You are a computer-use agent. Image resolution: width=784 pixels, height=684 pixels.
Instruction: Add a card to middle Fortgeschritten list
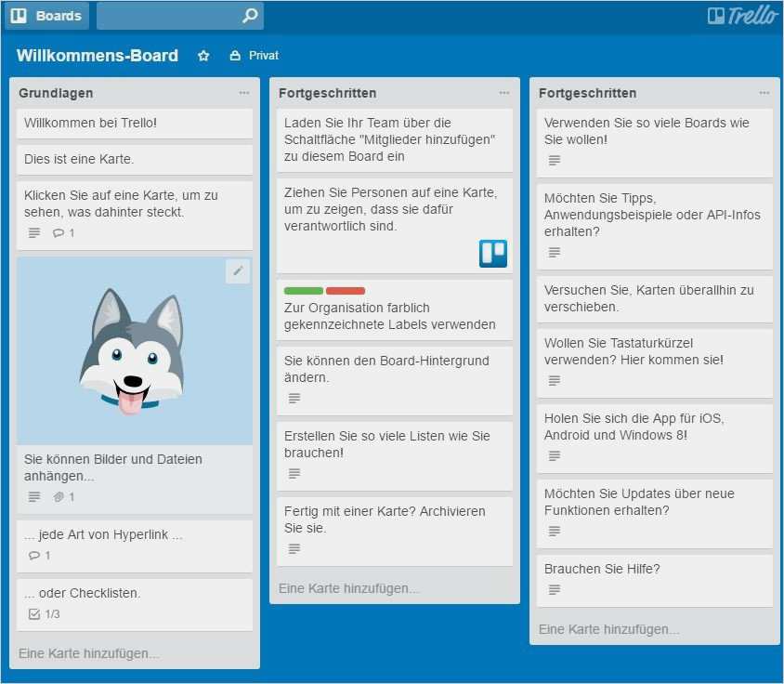[348, 588]
